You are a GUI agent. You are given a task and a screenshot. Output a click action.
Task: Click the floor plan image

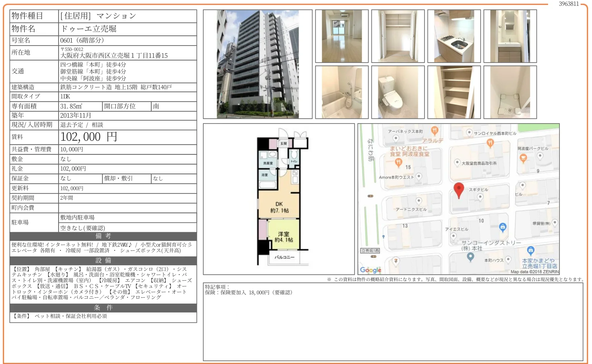click(279, 199)
